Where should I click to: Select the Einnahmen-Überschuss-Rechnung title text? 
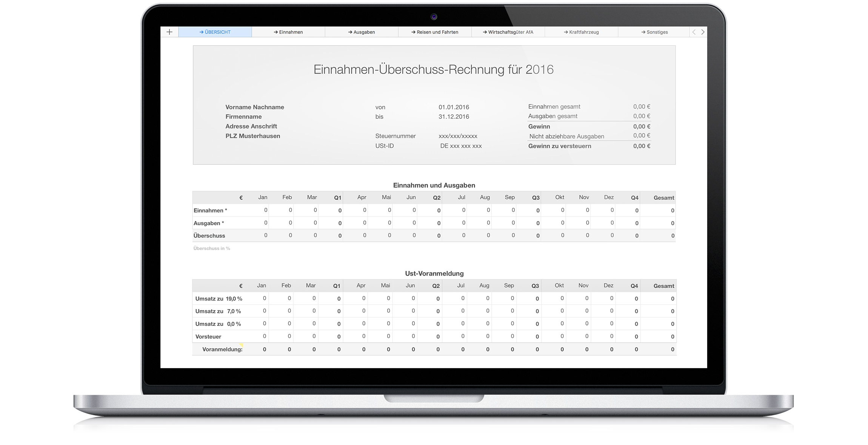434,69
